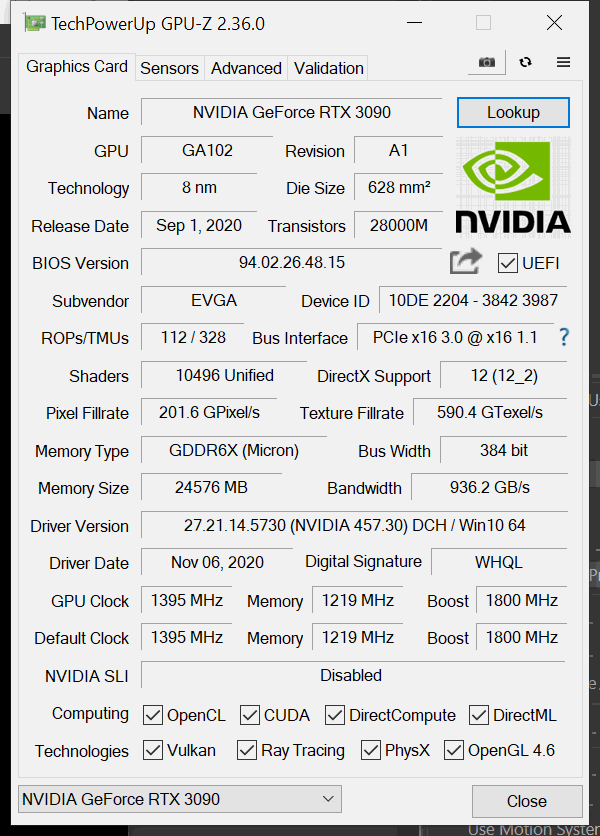The height and width of the screenshot is (836, 600).
Task: Open the hamburger menu icon
Action: point(563,62)
